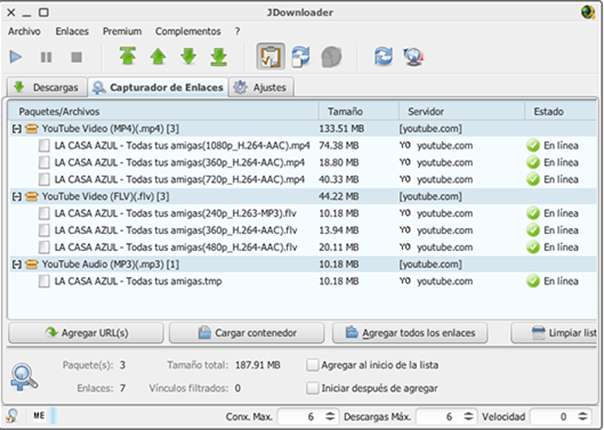Move selection to bottom with the down-to-bar arrow
The image size is (604, 430).
point(219,57)
